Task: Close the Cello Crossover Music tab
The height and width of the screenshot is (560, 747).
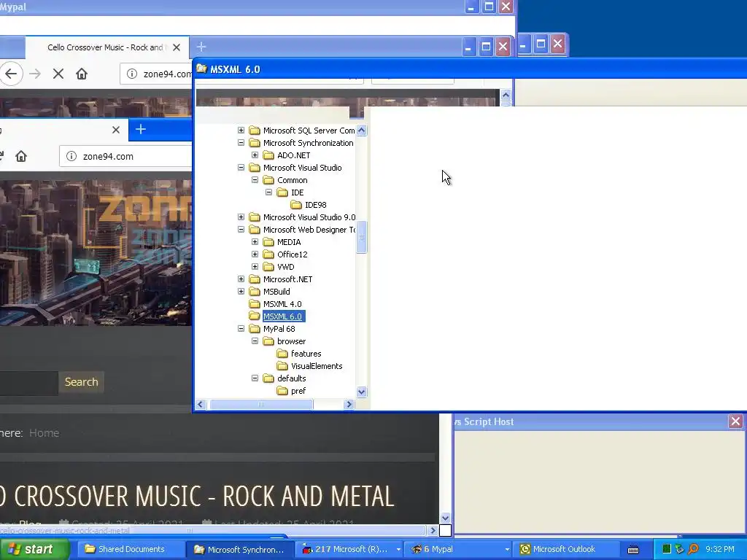Action: tap(177, 47)
